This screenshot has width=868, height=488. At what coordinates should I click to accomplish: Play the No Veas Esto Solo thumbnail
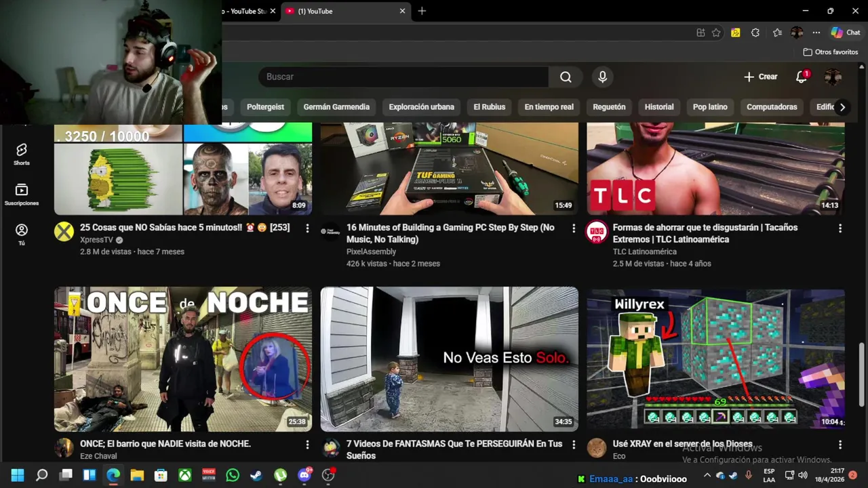[x=450, y=359]
